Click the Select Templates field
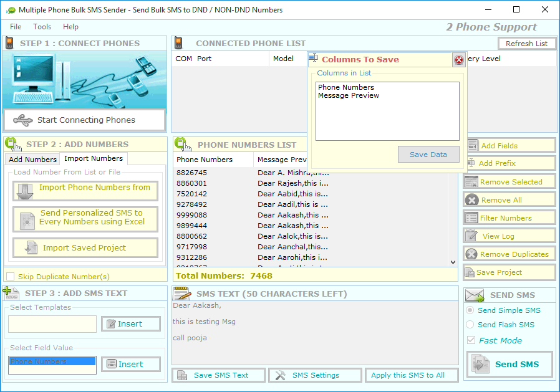The height and width of the screenshot is (392, 560). pos(52,324)
